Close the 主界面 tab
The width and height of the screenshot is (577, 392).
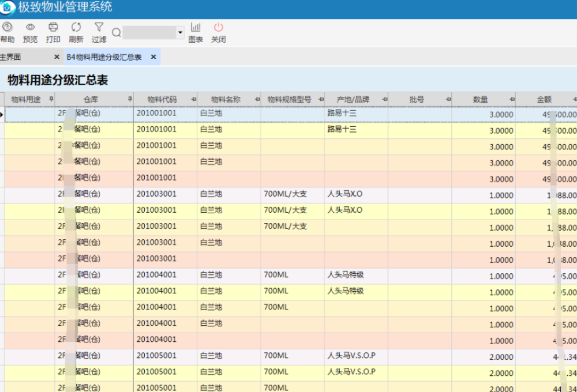[x=57, y=57]
